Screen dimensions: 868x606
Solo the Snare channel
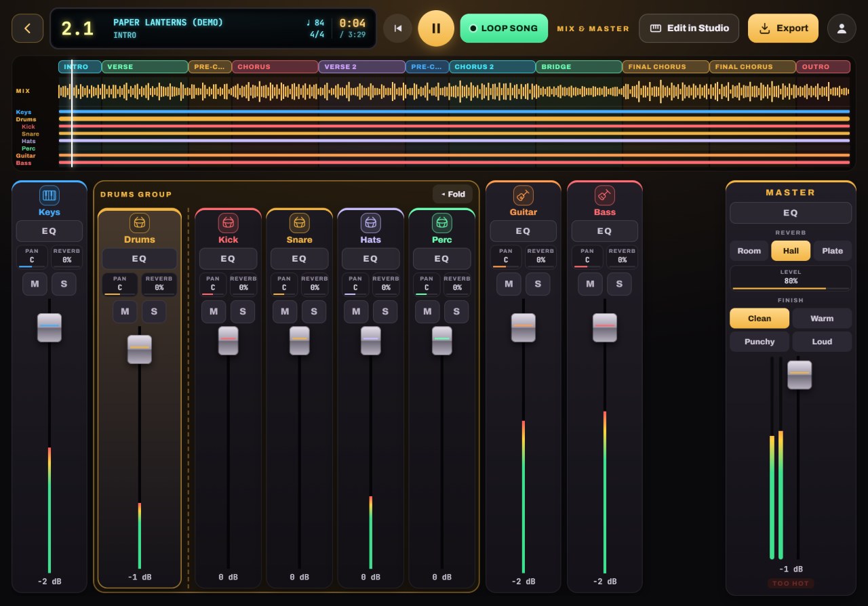click(x=314, y=312)
